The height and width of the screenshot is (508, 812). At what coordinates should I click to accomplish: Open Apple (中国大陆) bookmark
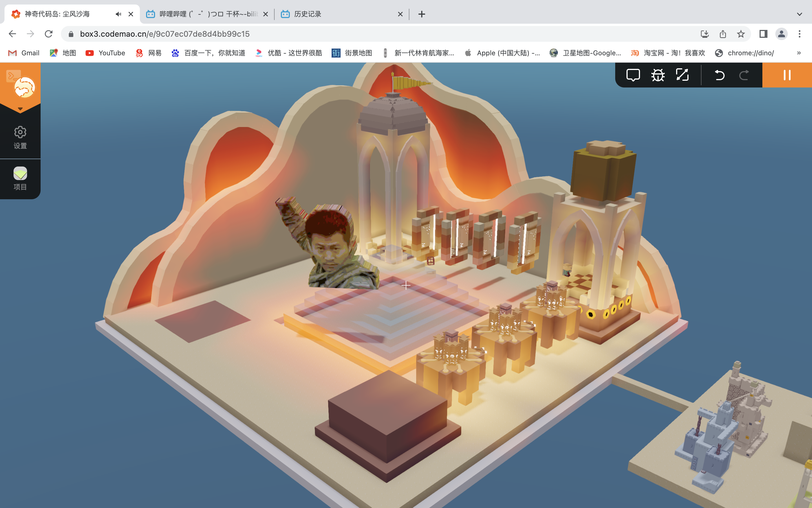[x=502, y=53]
